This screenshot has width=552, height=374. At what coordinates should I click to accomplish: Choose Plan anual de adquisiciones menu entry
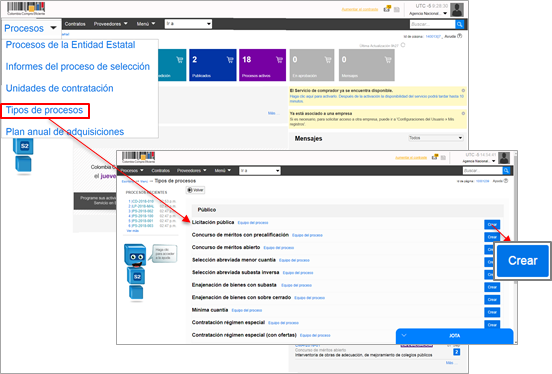coord(65,132)
